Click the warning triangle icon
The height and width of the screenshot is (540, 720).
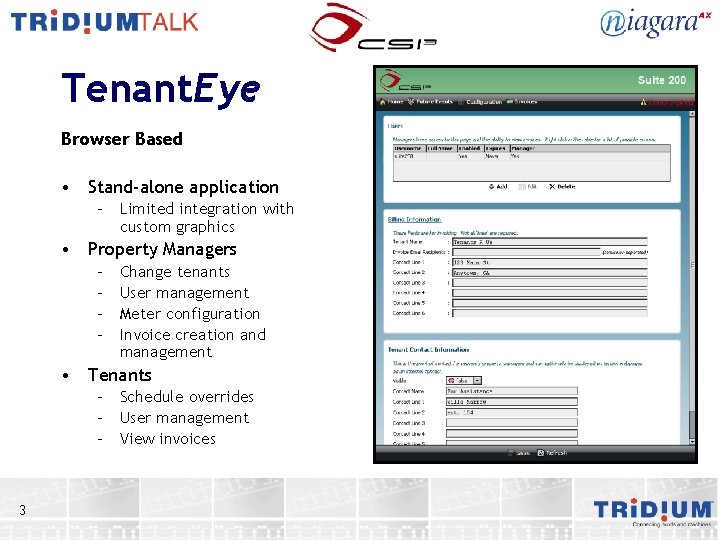coord(643,102)
